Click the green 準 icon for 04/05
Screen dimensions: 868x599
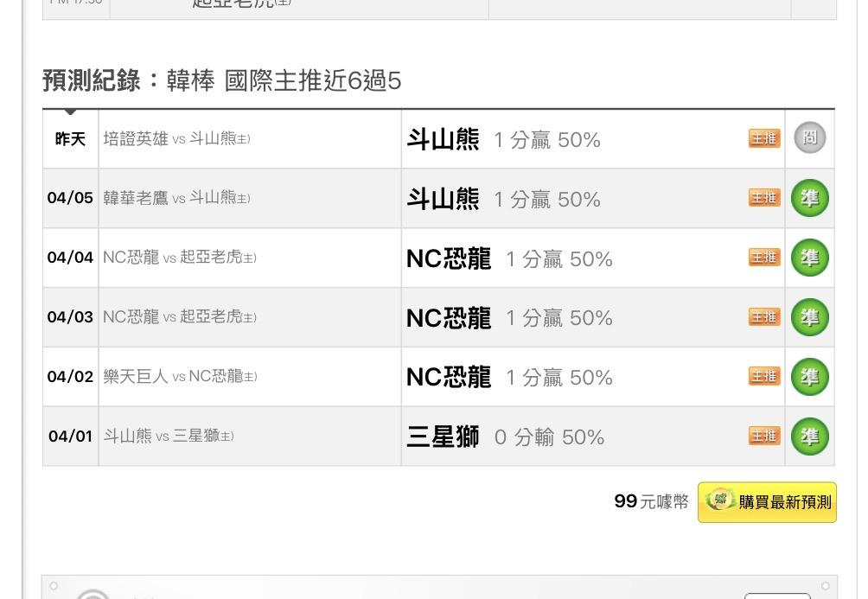pyautogui.click(x=810, y=199)
